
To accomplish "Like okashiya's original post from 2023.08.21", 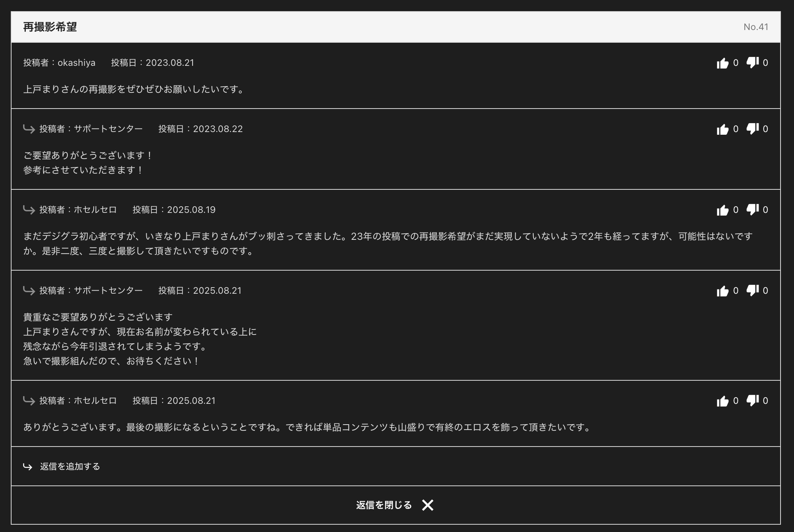I will click(x=722, y=63).
